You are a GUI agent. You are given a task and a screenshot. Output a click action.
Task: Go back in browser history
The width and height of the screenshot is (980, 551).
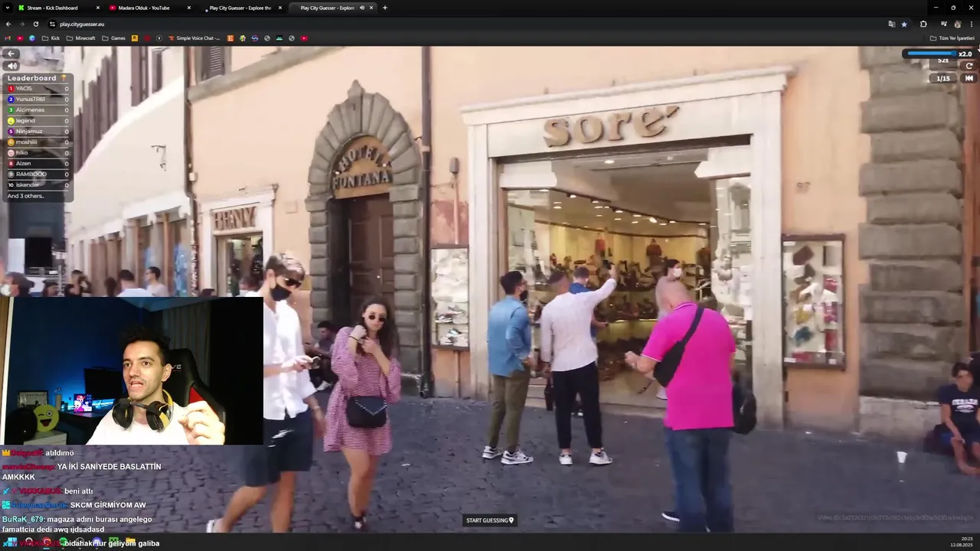pyautogui.click(x=8, y=24)
